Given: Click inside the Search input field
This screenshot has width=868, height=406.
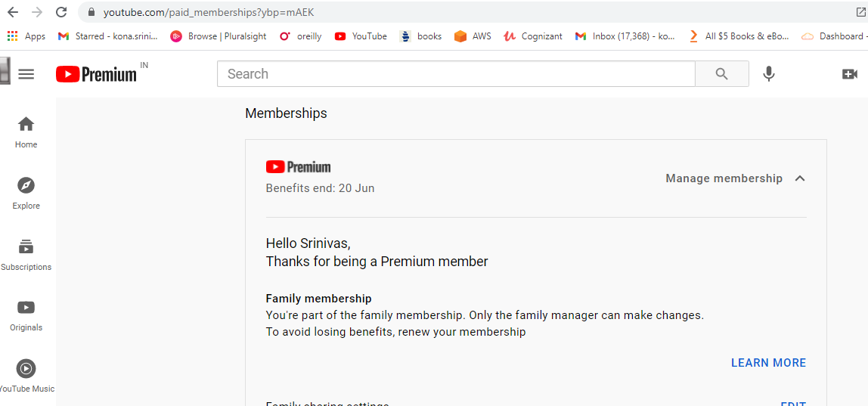Looking at the screenshot, I should pos(455,74).
